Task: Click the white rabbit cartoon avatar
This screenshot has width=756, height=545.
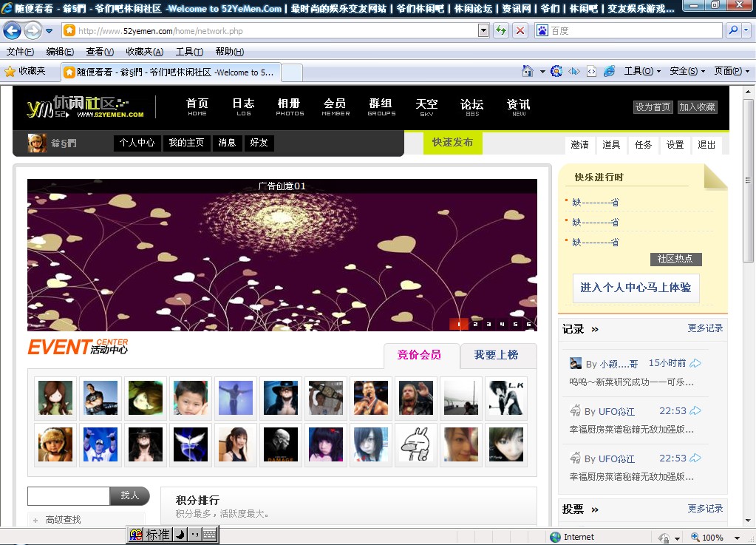Action: [x=415, y=444]
